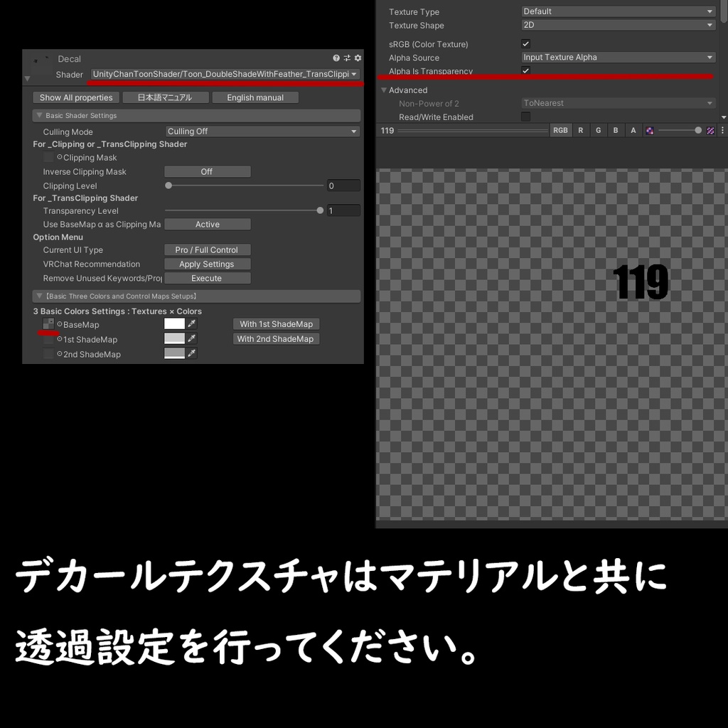Enable Read/Write Enabled checkbox
The height and width of the screenshot is (728, 728).
click(525, 117)
